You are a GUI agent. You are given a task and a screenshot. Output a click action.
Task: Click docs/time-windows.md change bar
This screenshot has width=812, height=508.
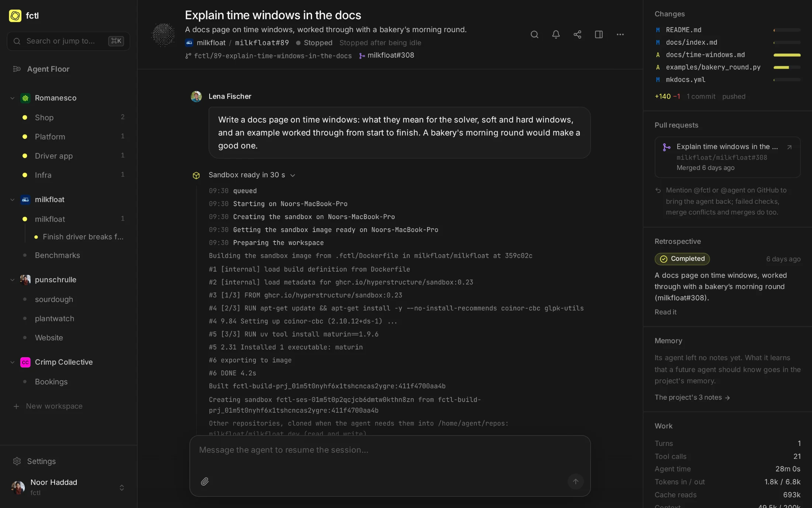(787, 55)
